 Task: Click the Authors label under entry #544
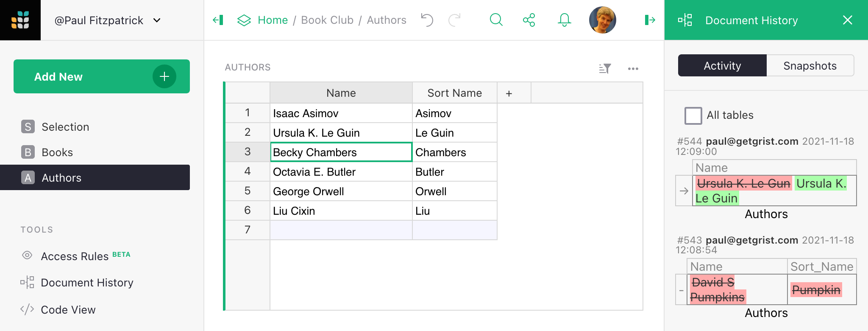coord(766,214)
